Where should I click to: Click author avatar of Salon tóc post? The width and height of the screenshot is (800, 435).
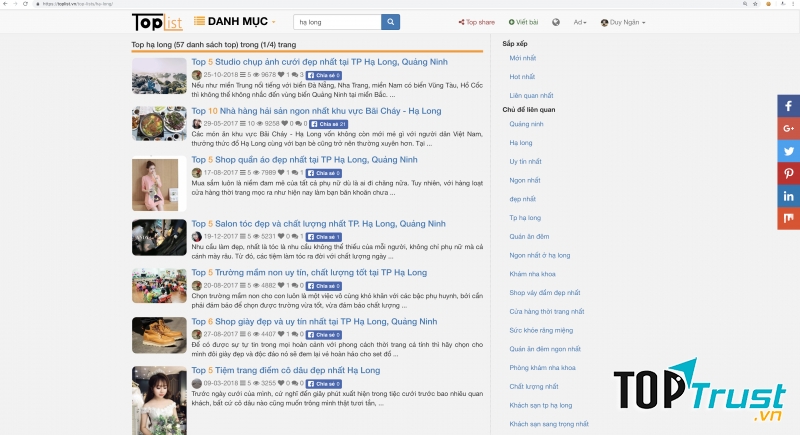point(196,237)
